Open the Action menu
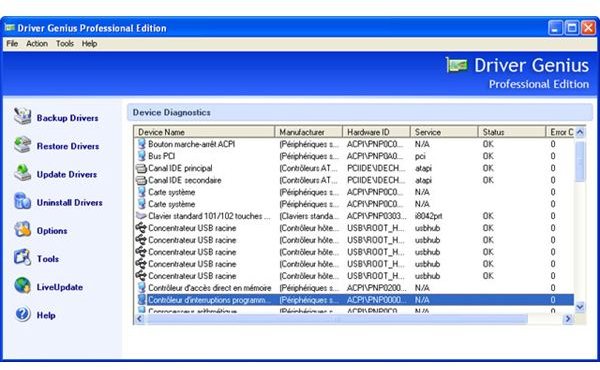This screenshot has height=370, width=600. tap(37, 44)
